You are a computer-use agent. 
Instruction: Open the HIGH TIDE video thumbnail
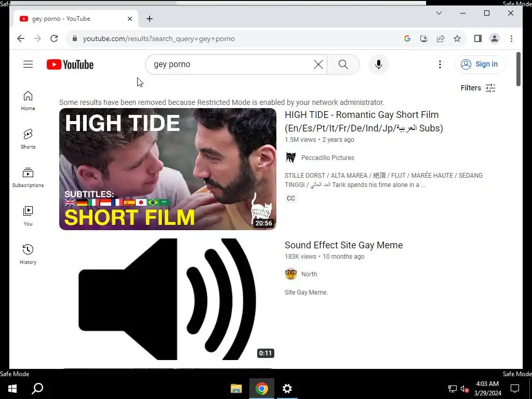(x=168, y=169)
